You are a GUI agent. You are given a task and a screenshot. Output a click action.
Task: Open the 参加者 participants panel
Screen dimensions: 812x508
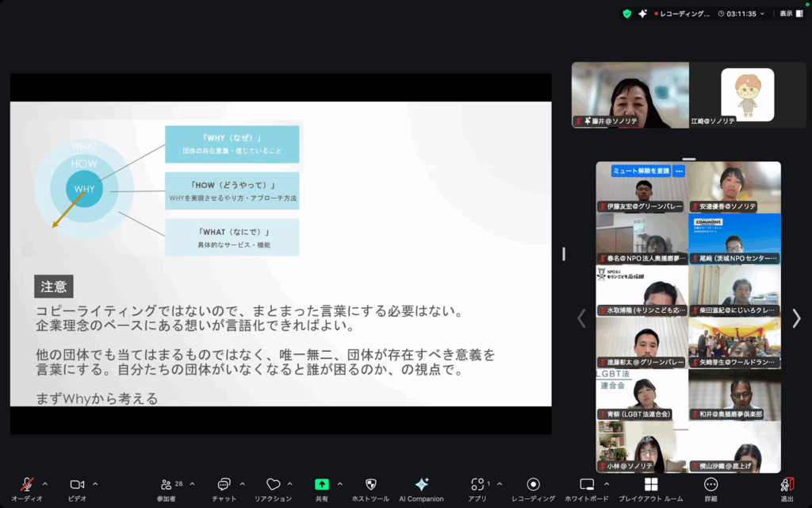point(166,485)
